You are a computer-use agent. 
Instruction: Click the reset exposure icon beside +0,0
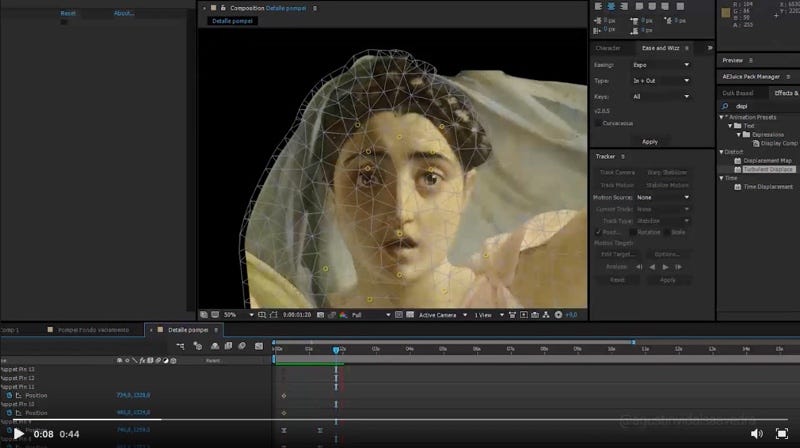tap(558, 315)
